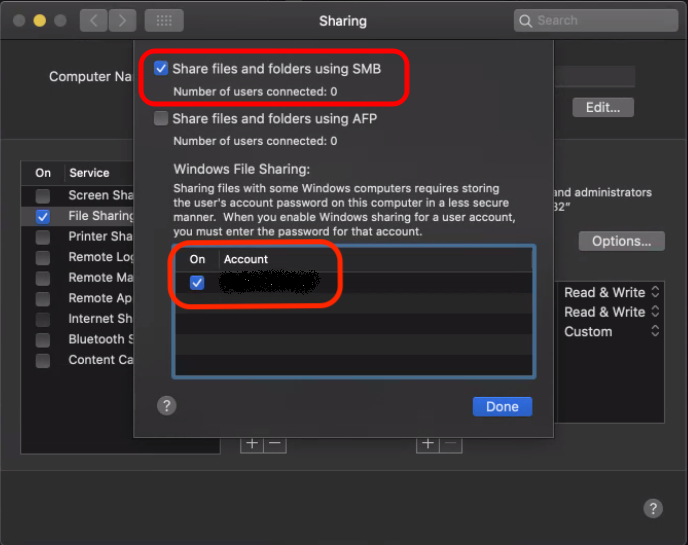
Task: Enable the Content Caching service checkbox
Action: click(x=43, y=360)
